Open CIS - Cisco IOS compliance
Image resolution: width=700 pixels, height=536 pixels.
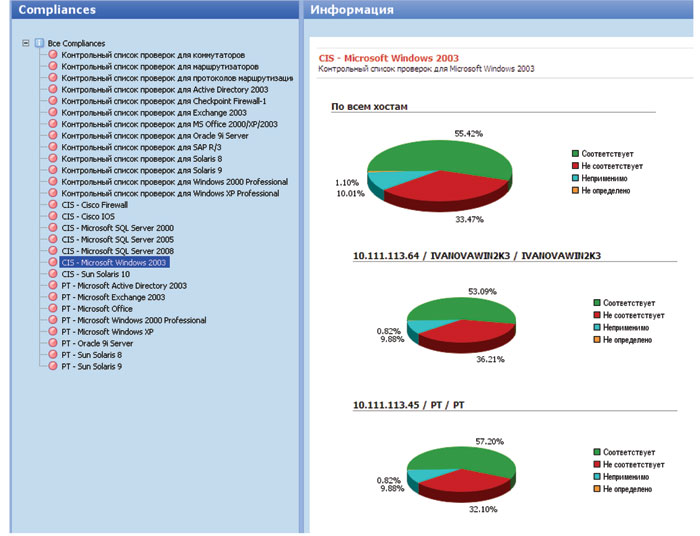click(88, 216)
